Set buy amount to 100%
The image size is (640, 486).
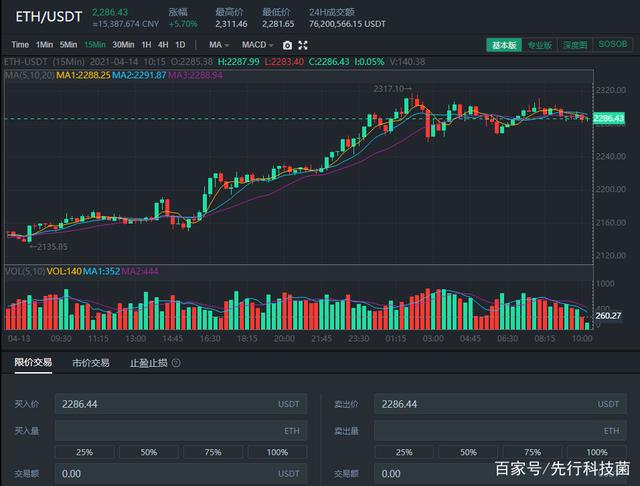(x=277, y=452)
